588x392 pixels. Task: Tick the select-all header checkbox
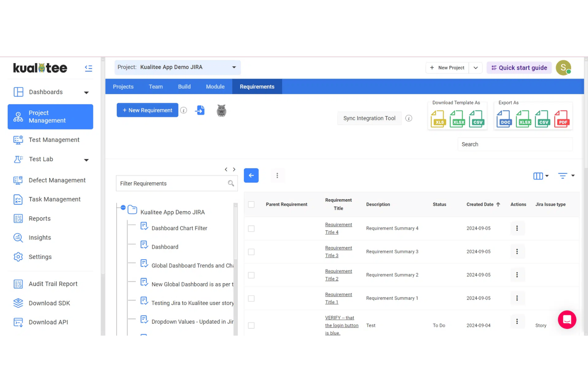coord(251,205)
